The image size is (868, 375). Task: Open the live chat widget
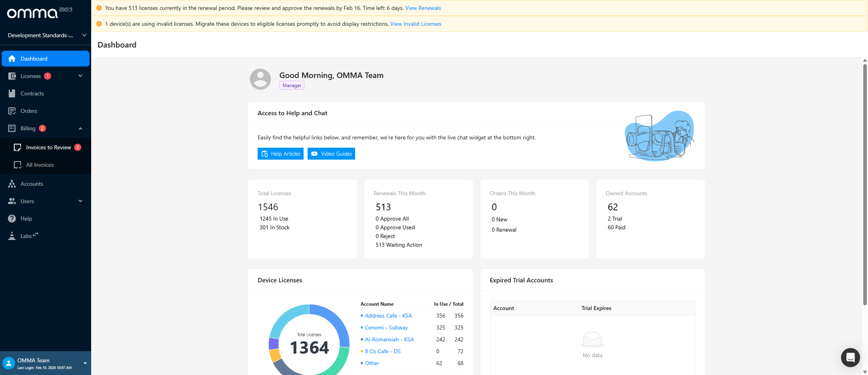point(850,358)
